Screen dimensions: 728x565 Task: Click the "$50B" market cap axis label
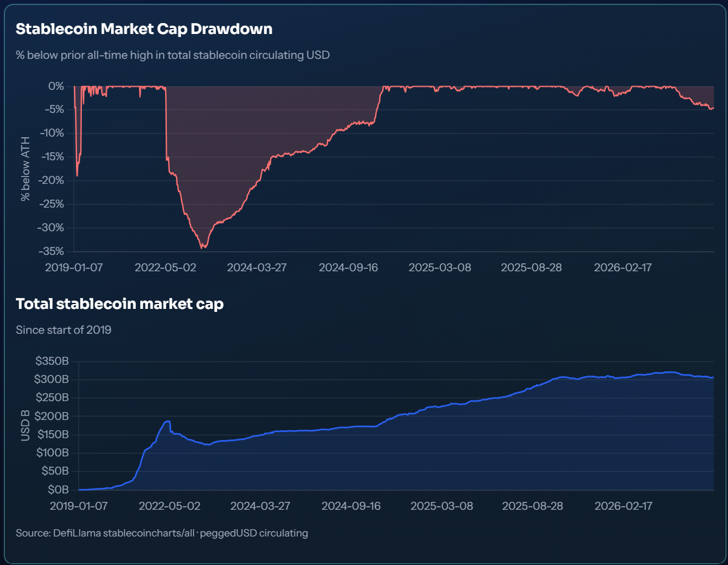(55, 472)
